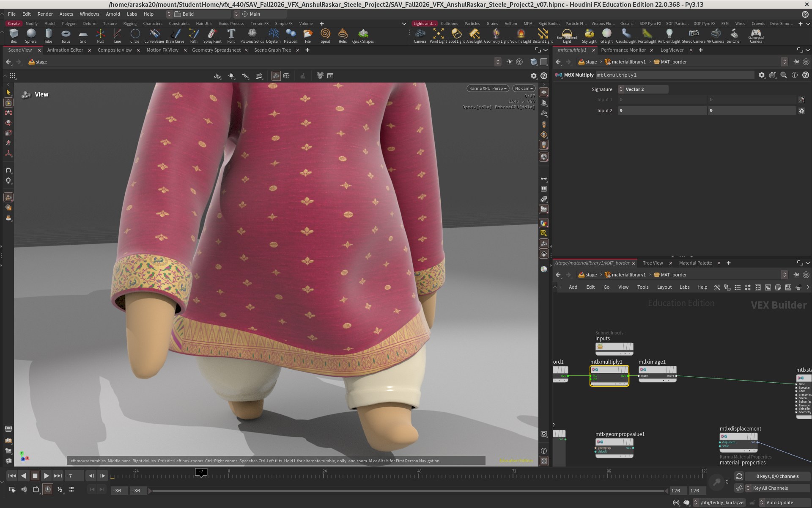Viewport: 812px width, 508px height.
Task: Click the Play forward button
Action: (47, 476)
